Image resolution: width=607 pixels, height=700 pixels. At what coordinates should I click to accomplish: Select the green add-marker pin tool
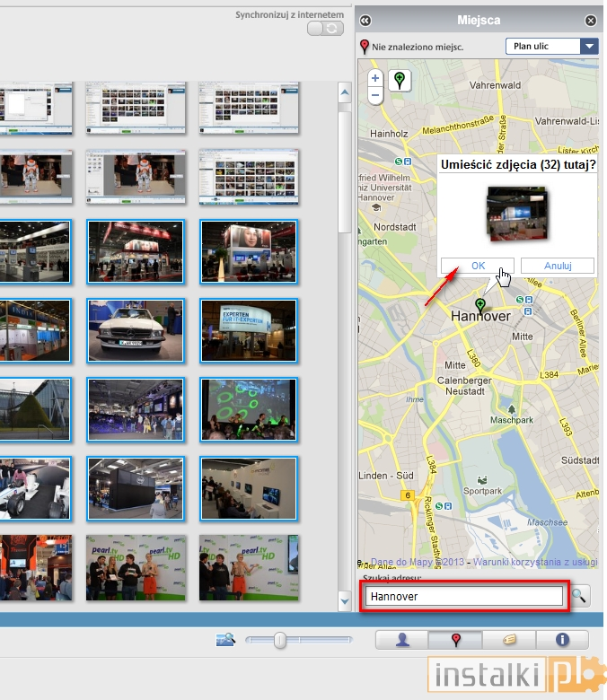click(x=399, y=81)
